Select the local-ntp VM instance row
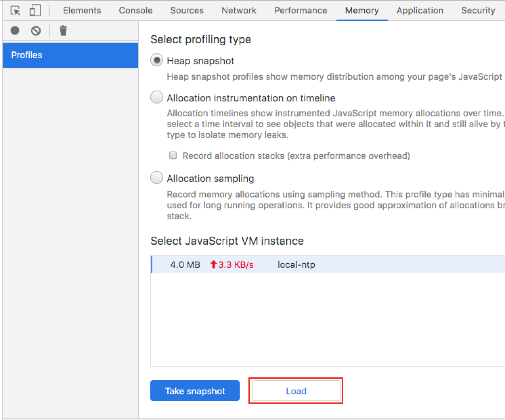 328,264
